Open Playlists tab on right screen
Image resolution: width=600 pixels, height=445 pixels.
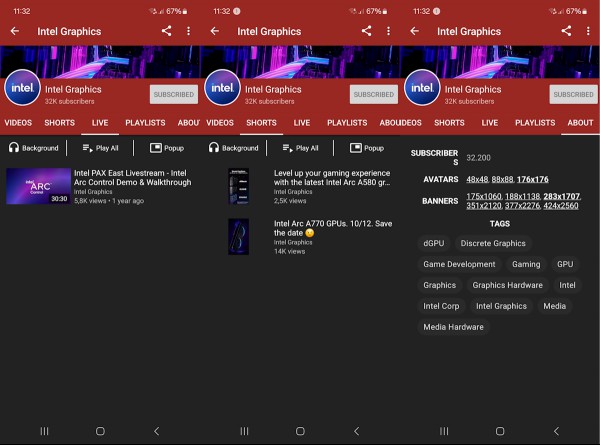pyautogui.click(x=535, y=123)
